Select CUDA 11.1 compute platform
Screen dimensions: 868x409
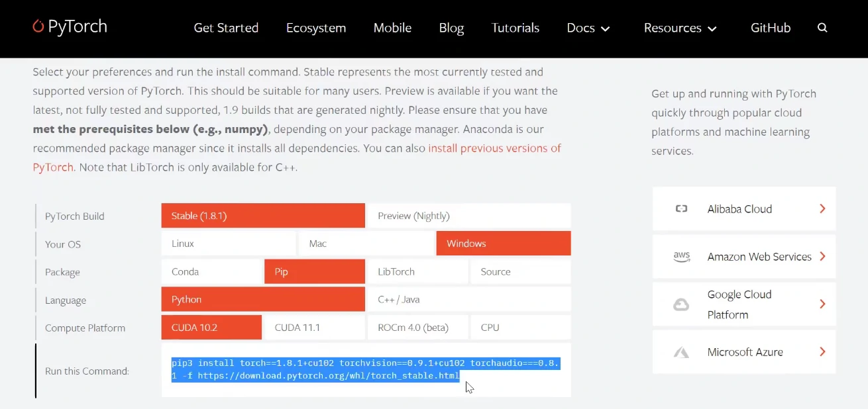[x=314, y=328]
